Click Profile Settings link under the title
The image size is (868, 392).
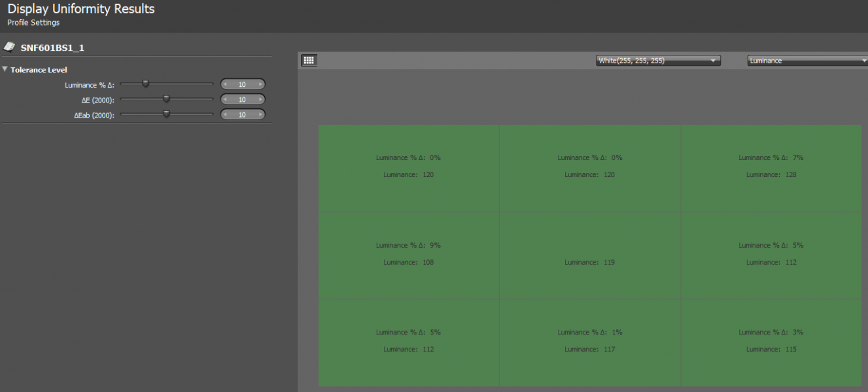[x=33, y=23]
